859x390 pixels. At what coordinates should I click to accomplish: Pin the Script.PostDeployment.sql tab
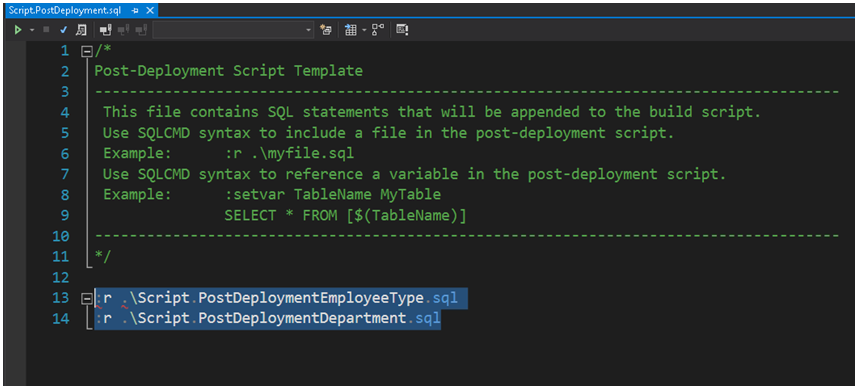coord(135,11)
